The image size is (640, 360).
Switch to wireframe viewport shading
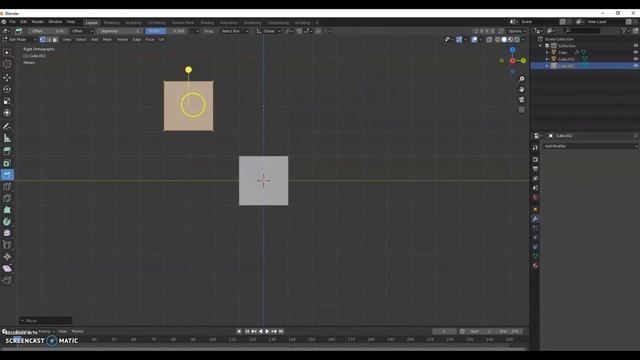[498, 40]
